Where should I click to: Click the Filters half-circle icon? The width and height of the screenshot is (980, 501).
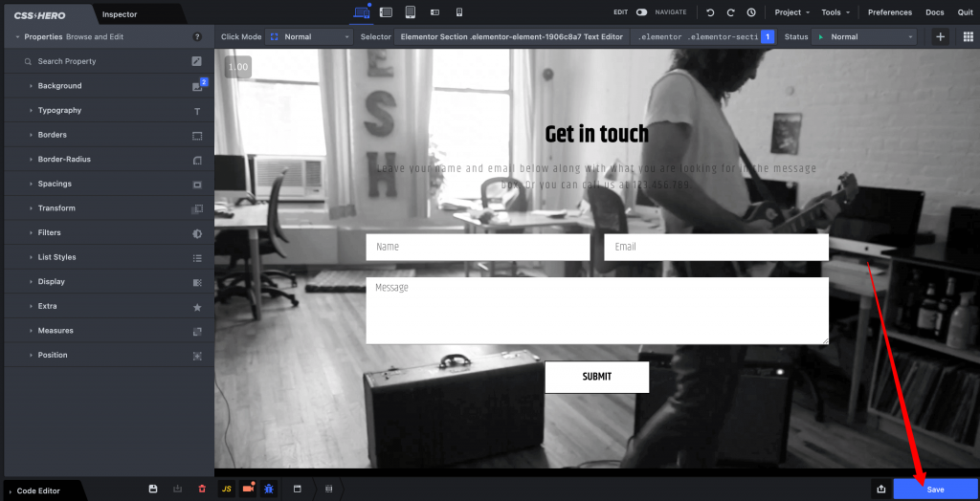click(x=197, y=233)
